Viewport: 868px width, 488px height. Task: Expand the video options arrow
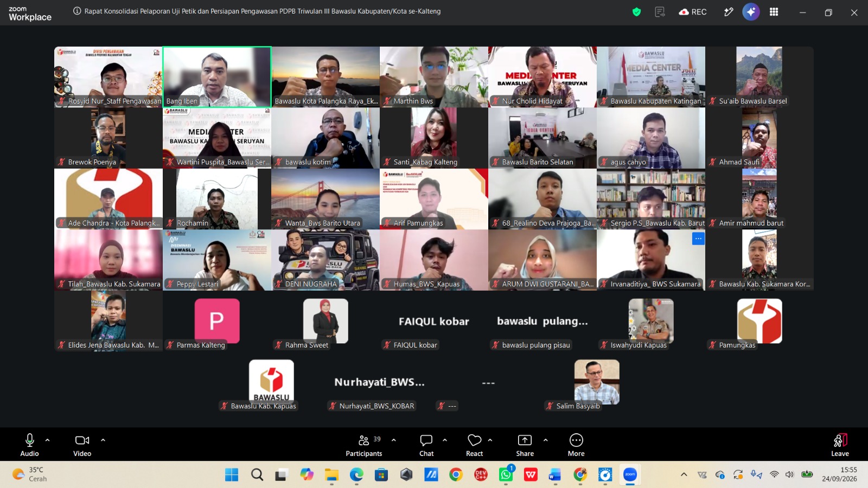pyautogui.click(x=103, y=440)
